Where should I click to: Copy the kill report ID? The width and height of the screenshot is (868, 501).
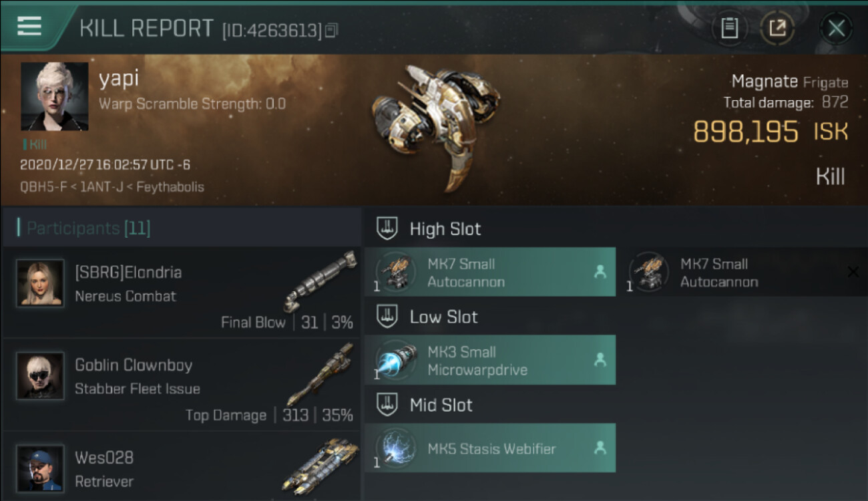click(332, 30)
